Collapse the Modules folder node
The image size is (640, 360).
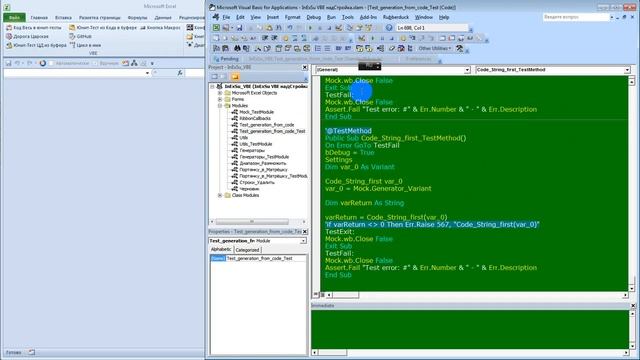click(x=220, y=106)
